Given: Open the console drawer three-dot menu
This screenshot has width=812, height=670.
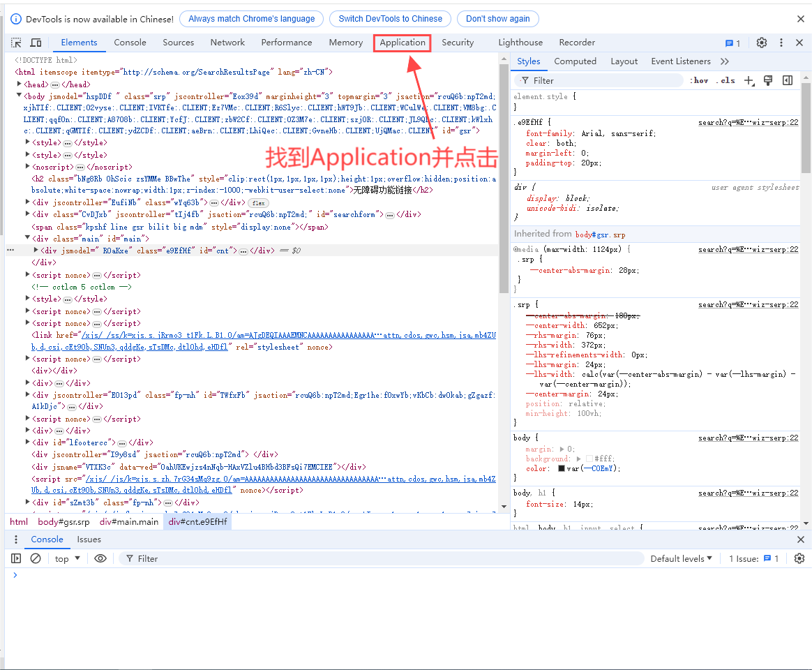Looking at the screenshot, I should (16, 539).
